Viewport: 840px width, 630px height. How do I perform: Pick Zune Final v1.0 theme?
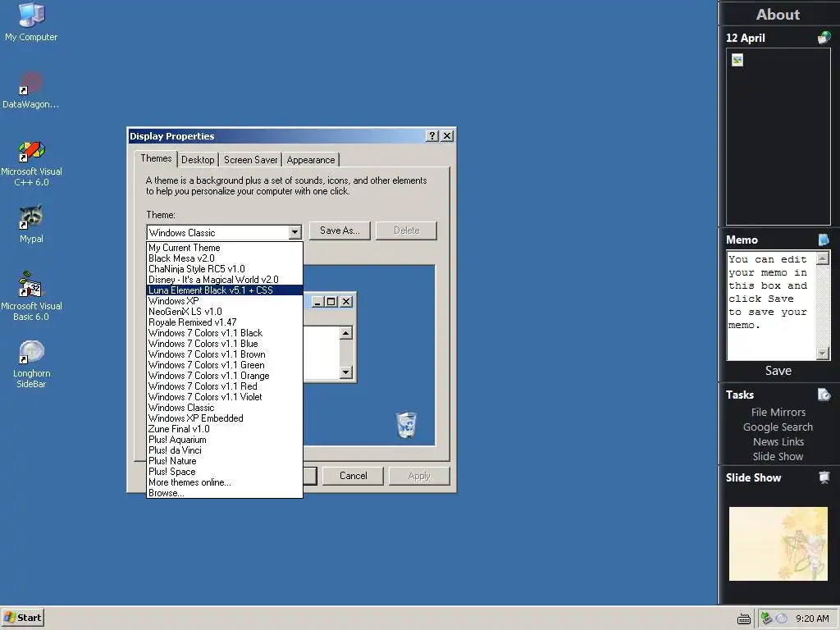(225, 429)
